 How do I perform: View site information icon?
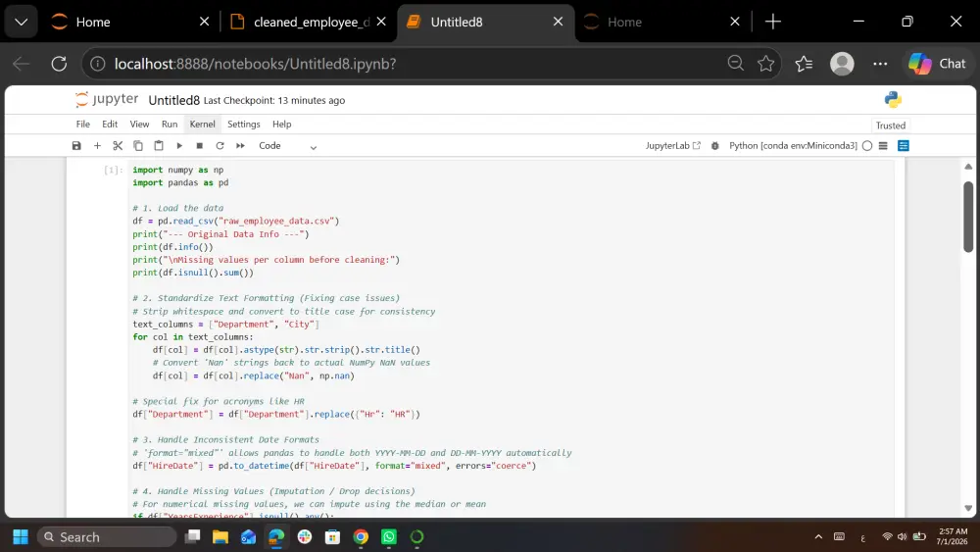97,64
